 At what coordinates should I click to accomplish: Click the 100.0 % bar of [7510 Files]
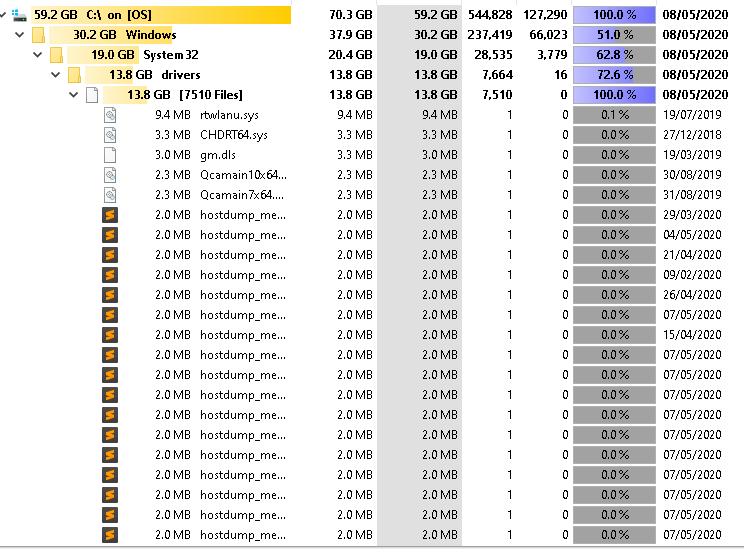[614, 94]
